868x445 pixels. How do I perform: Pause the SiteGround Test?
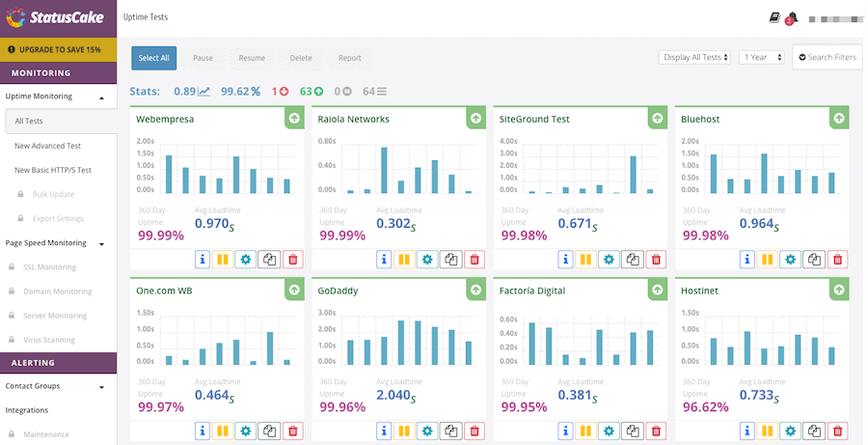[585, 260]
